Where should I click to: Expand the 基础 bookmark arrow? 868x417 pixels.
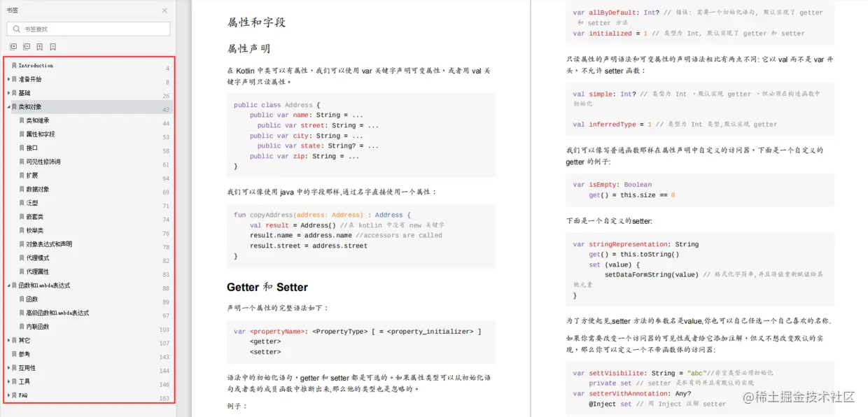coord(8,92)
